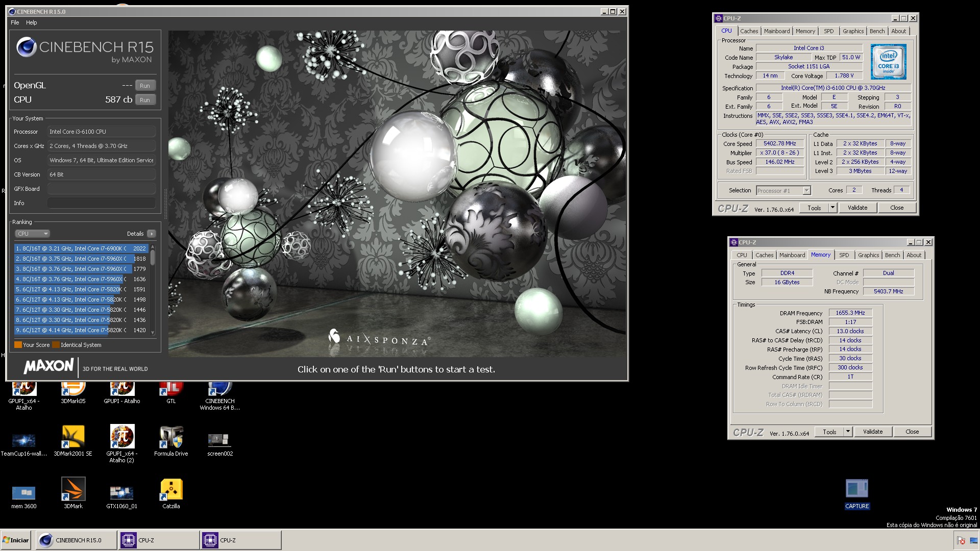
Task: Open the Iniciar start menu button
Action: (x=16, y=540)
